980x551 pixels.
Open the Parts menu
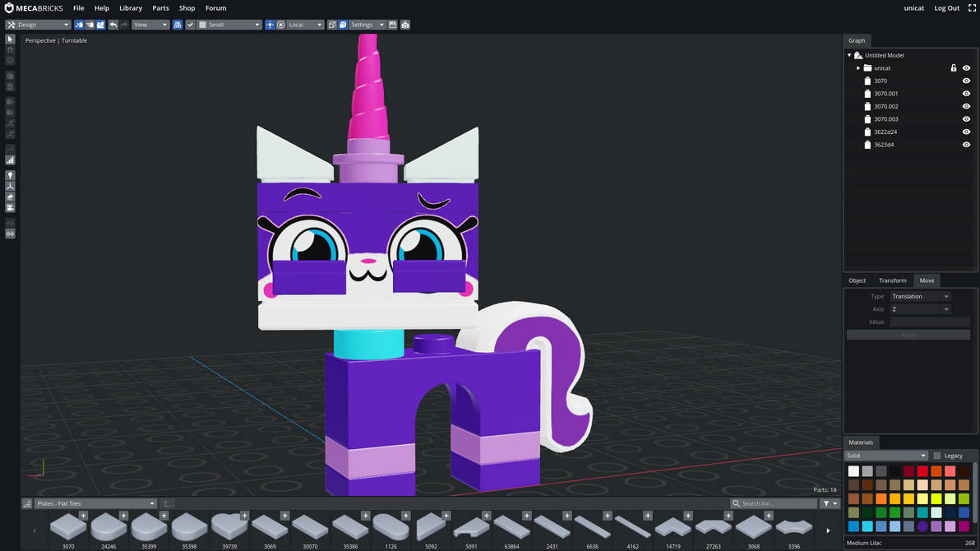[160, 8]
